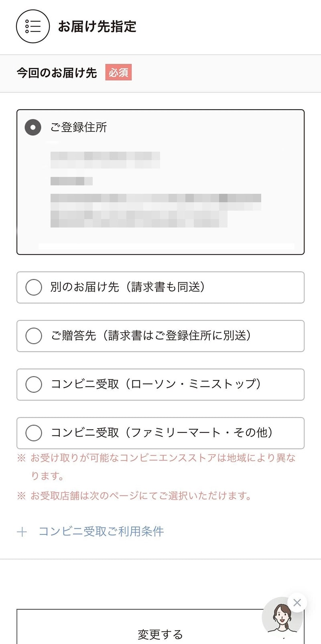
Task: Click the list icon beside お届け先指定
Action: tap(33, 26)
